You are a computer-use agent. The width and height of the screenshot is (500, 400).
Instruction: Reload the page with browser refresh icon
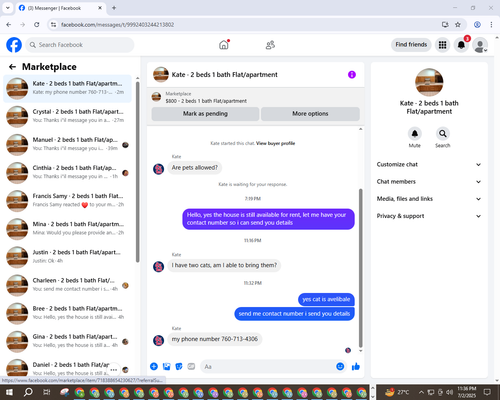37,25
